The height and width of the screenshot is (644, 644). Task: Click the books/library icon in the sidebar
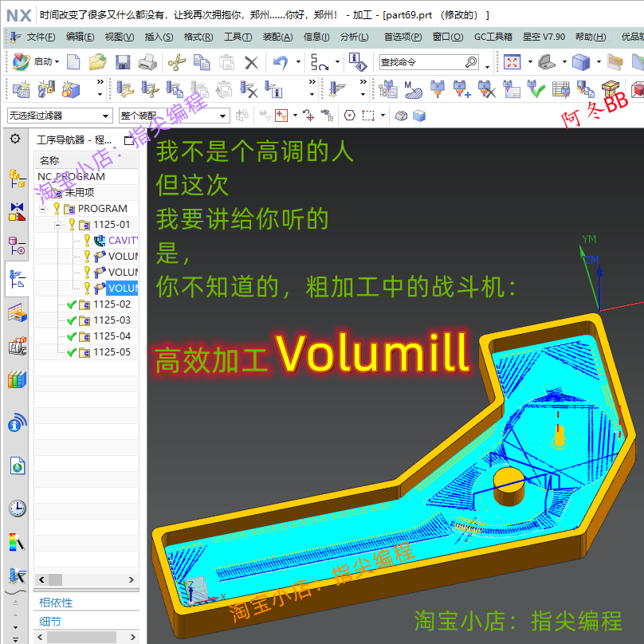point(16,379)
